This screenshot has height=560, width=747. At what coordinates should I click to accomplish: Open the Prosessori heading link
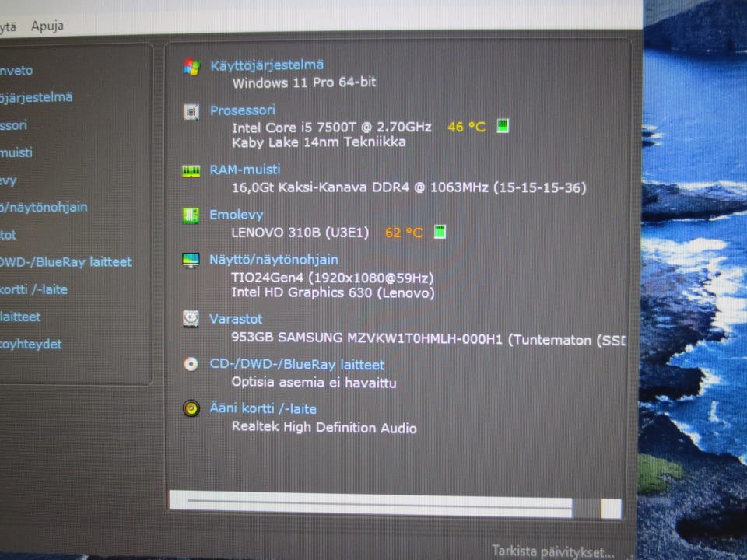tap(243, 110)
